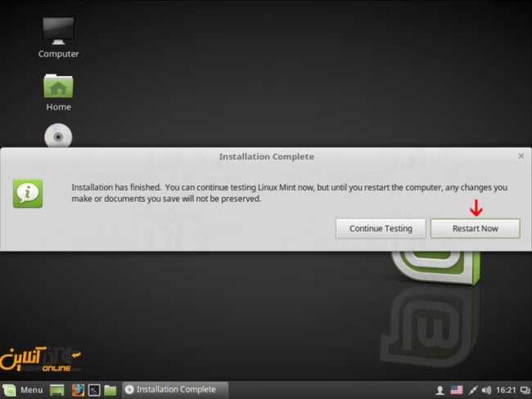Click the green info speech bubble icon

[x=28, y=193]
